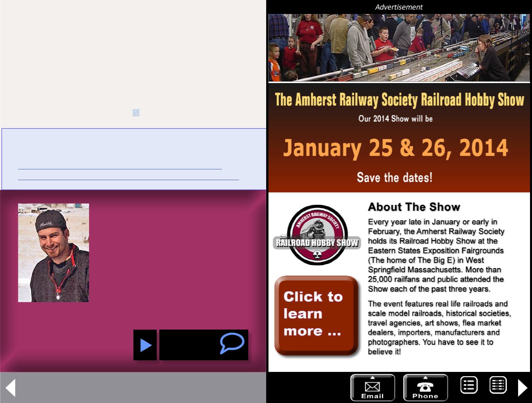Viewport: 532px width, 403px height.
Task: Click the Email button
Action: click(x=372, y=387)
